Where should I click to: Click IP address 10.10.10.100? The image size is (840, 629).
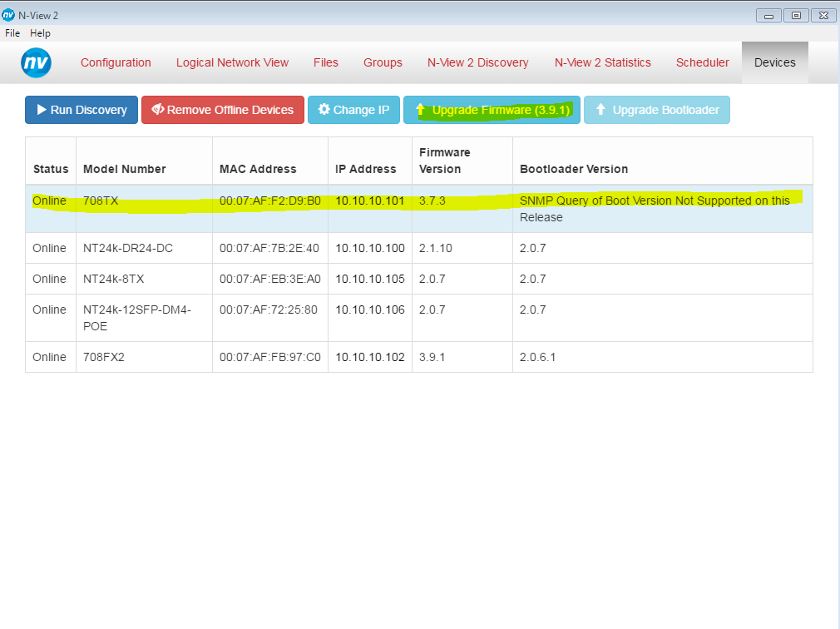[x=369, y=248]
